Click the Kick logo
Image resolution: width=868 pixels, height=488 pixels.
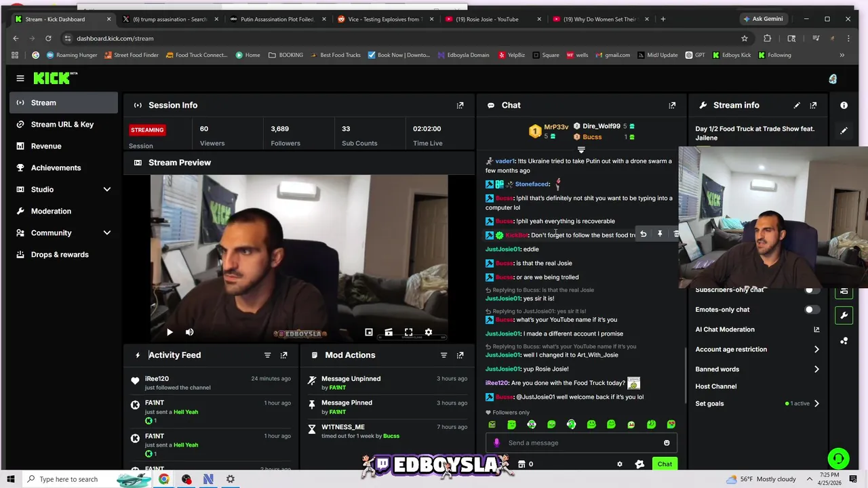point(54,79)
